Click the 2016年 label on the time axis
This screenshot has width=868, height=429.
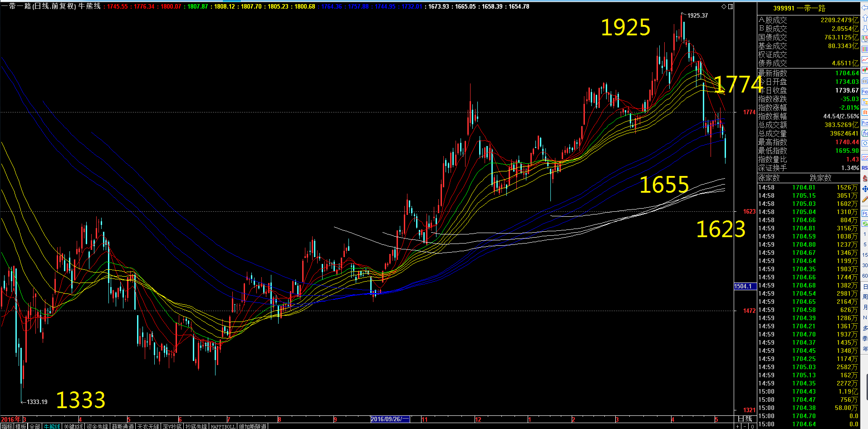11,419
